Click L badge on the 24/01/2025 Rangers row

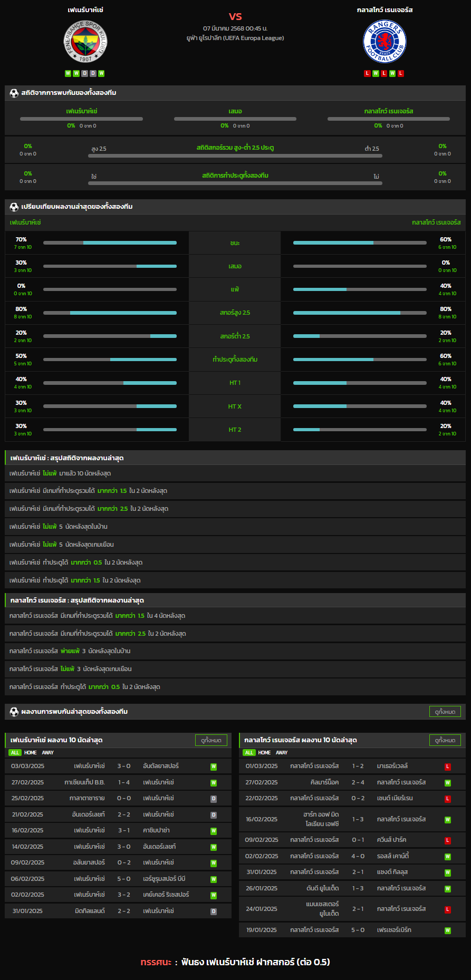tap(448, 909)
